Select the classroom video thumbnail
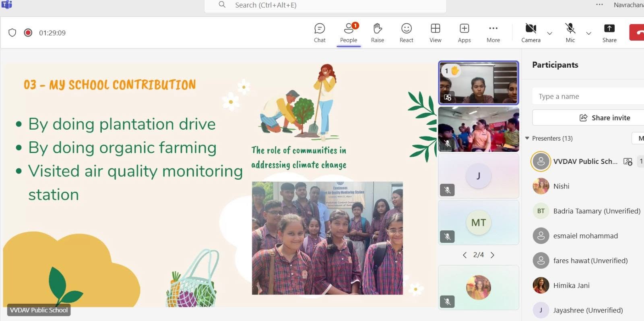Screen dimensions: 644x321 [x=478, y=129]
